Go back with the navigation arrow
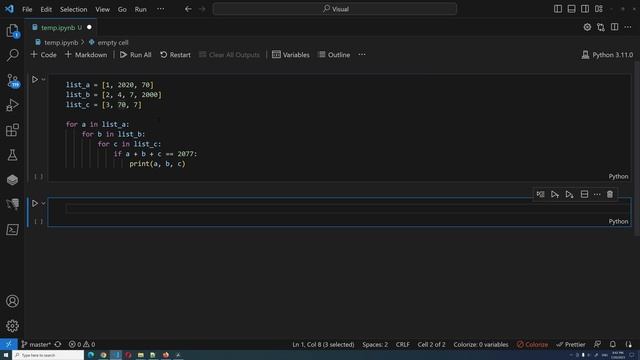This screenshot has width=640, height=360. click(188, 9)
